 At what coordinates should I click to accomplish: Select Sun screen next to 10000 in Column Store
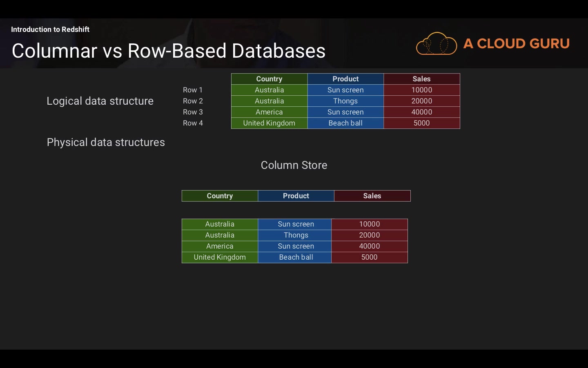point(295,224)
